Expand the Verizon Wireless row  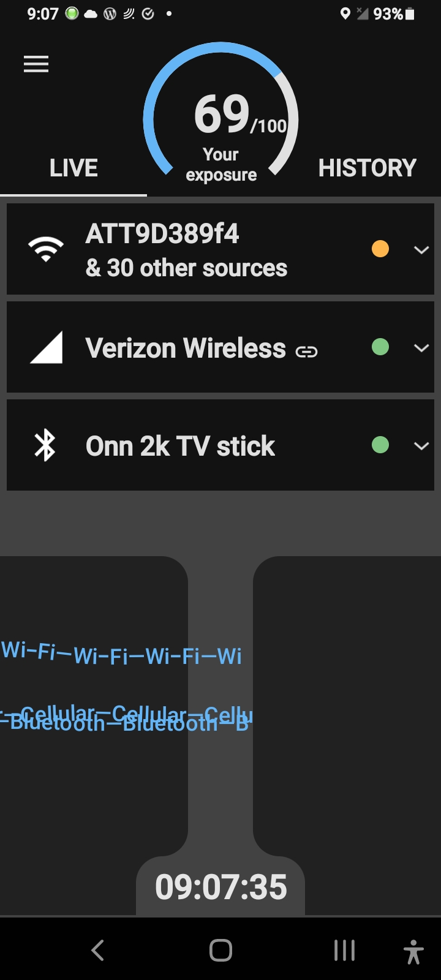(x=421, y=348)
